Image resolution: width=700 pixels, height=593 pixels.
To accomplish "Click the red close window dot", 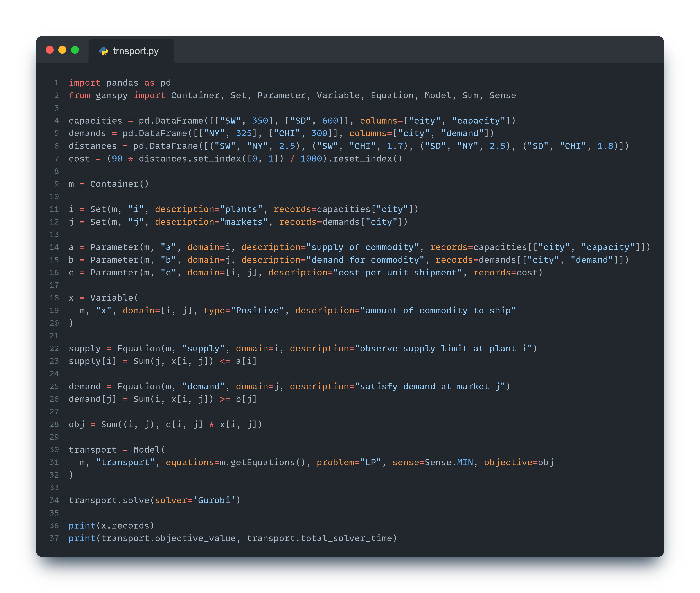I will click(50, 50).
